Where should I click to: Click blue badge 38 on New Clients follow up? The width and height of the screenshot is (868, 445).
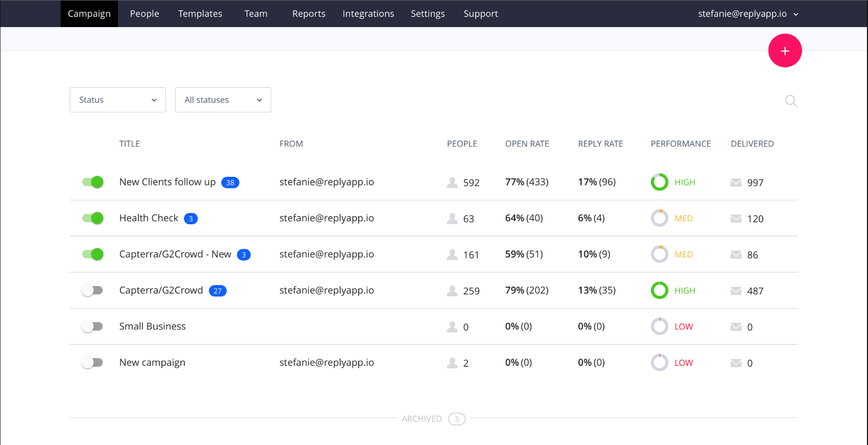click(x=230, y=182)
